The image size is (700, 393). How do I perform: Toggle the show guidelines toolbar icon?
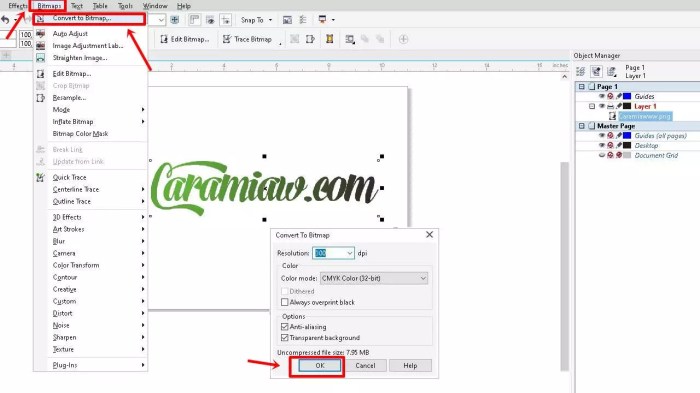tap(225, 20)
